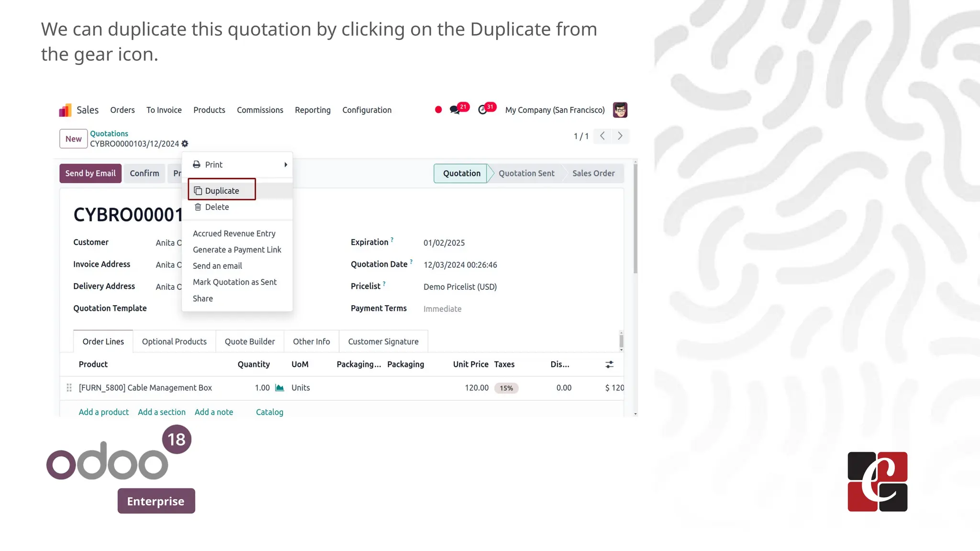Viewport: 980px width, 551px height.
Task: Click the 15% tax tag
Action: point(506,388)
